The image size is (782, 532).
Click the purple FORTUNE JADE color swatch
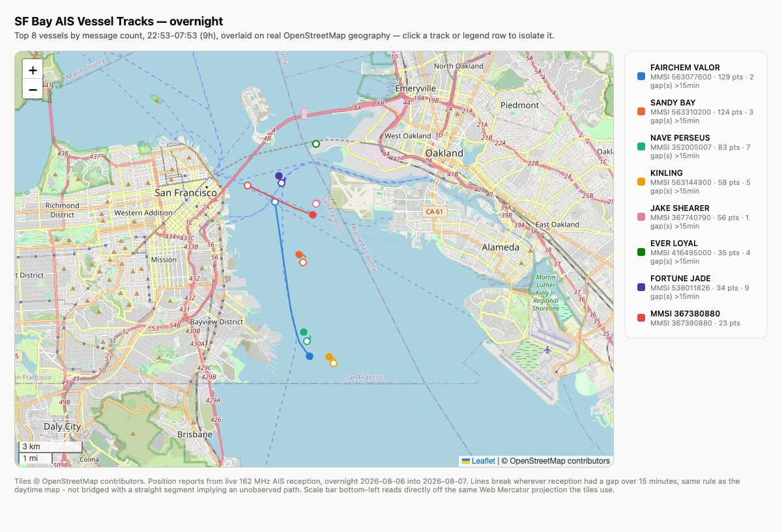[x=641, y=287]
